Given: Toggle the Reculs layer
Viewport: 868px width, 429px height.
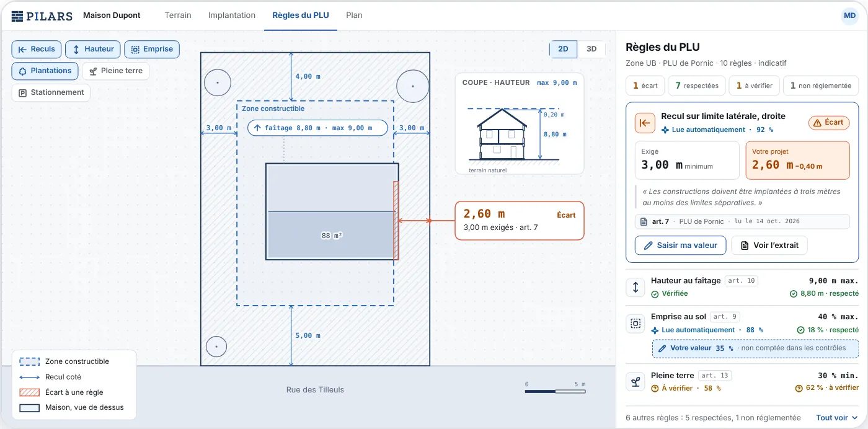Looking at the screenshot, I should tap(37, 50).
